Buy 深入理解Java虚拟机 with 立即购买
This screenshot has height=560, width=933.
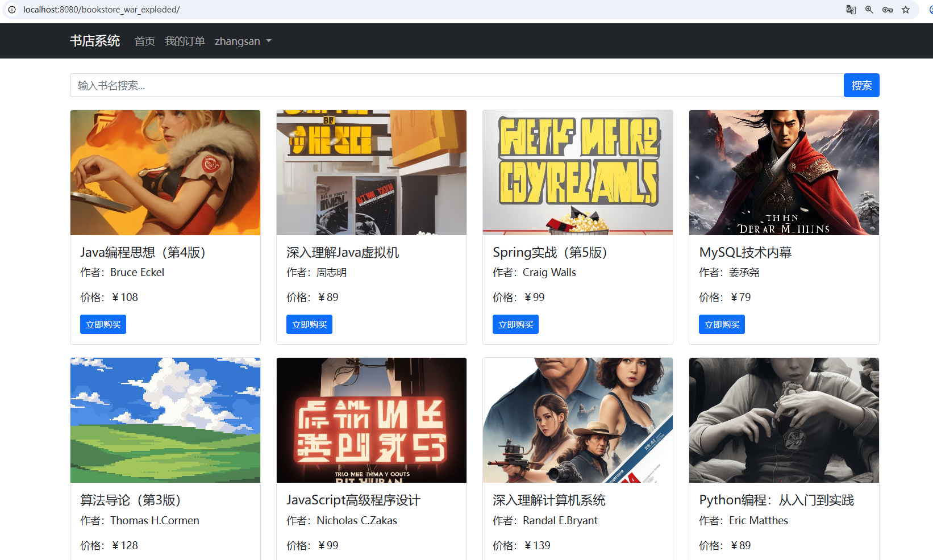click(309, 324)
